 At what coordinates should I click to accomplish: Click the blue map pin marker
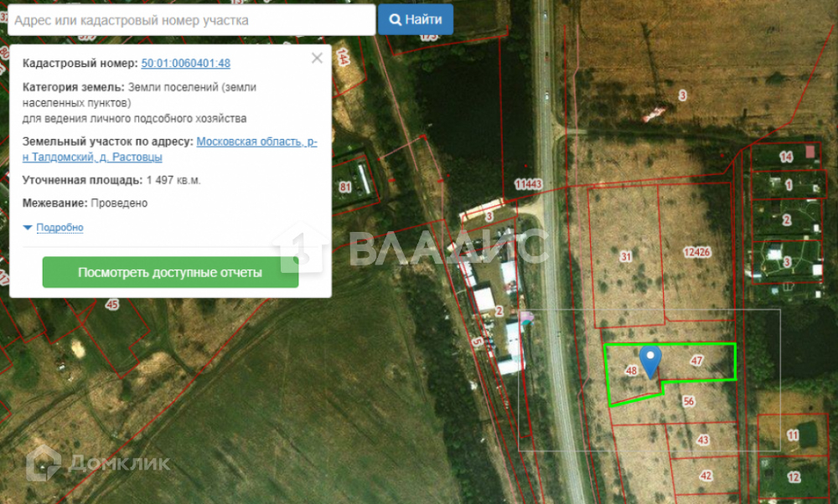[650, 361]
